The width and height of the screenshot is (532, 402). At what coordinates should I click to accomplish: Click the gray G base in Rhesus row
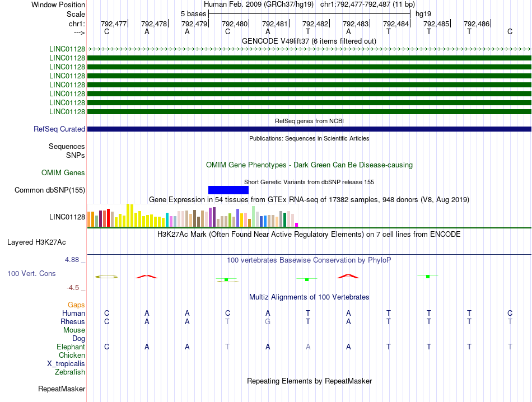(268, 321)
